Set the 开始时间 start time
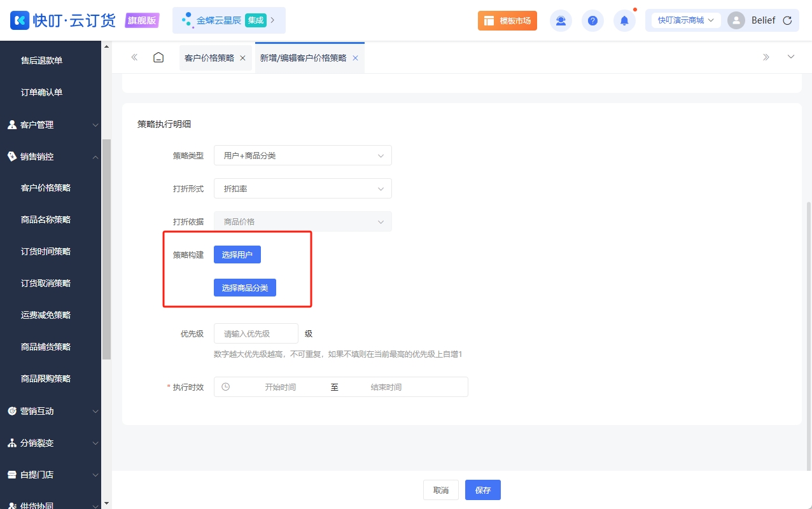 281,387
